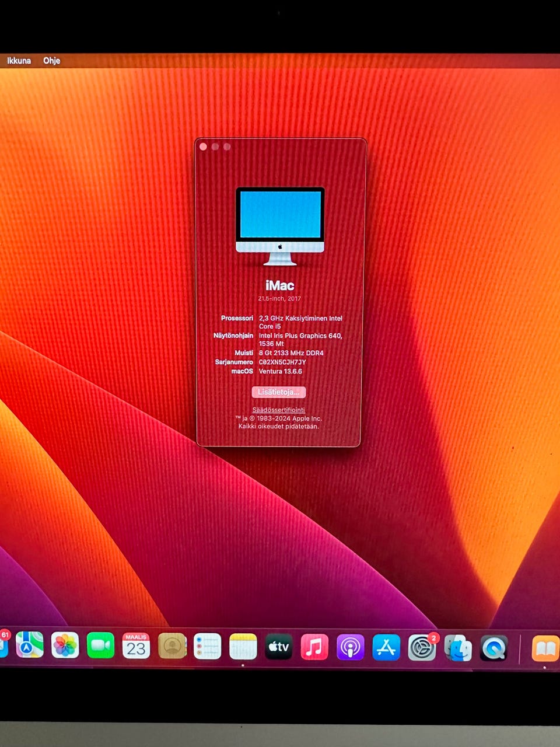
Task: Open Podcasts from the Dock
Action: coord(350,647)
